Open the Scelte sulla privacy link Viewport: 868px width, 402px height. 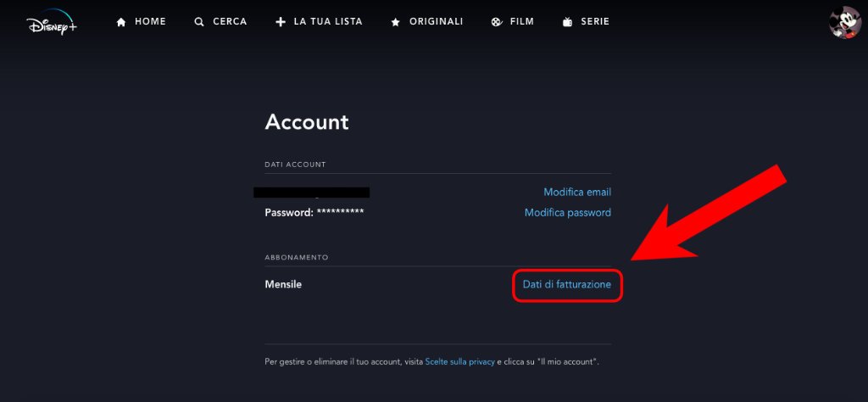pos(459,362)
